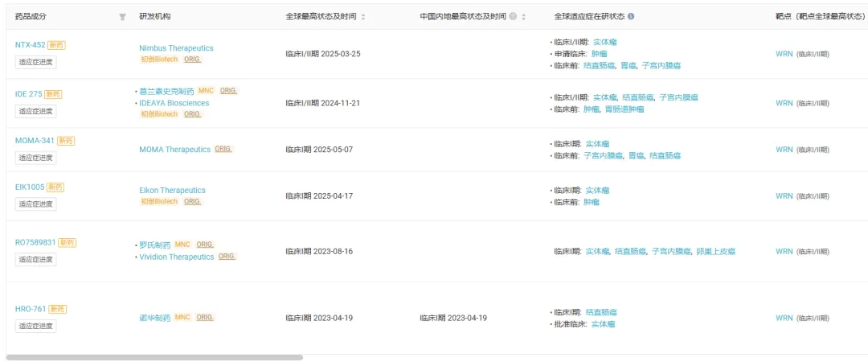The image size is (868, 362).
Task: Sort by 中国内地最高状态及时间 column
Action: [x=524, y=17]
